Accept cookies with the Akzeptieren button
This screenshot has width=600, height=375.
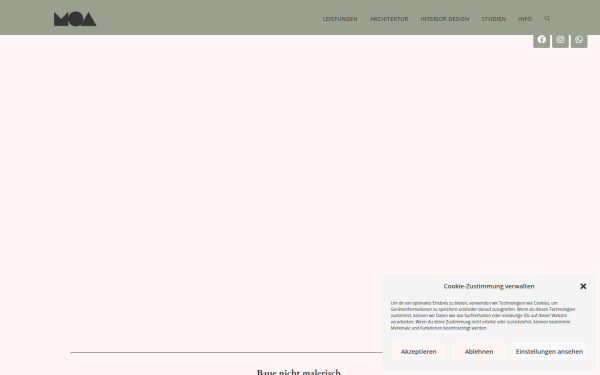[x=419, y=351]
